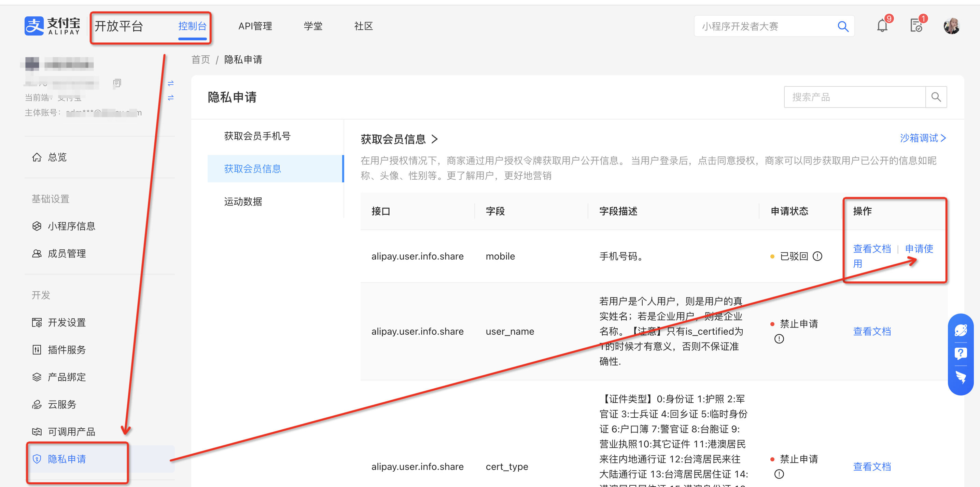This screenshot has height=487, width=980.
Task: Click the product search magnifier button
Action: pos(936,97)
